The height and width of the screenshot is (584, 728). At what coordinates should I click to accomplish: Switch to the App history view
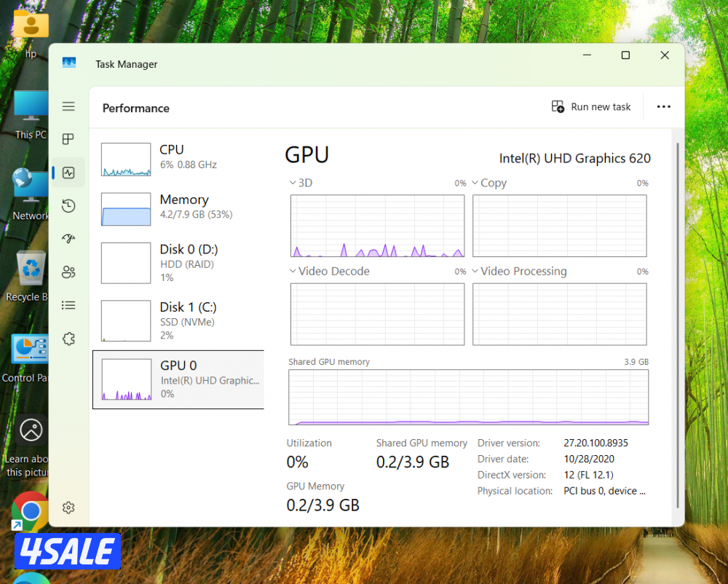[x=68, y=206]
